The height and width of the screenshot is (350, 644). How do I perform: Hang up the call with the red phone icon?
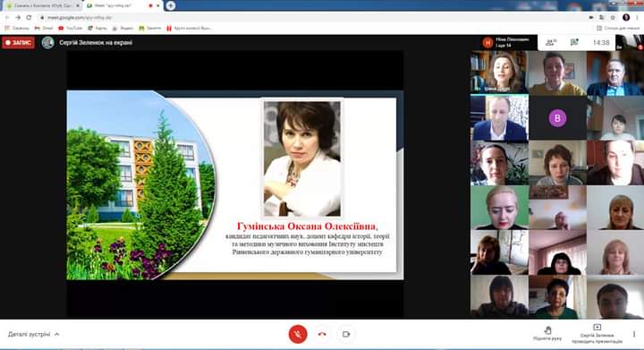coord(322,335)
